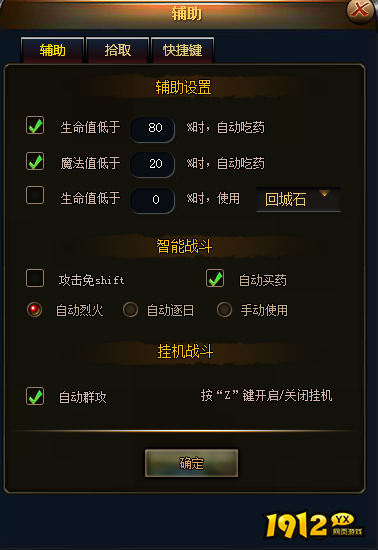Click the red X close icon
The height and width of the screenshot is (550, 378).
(x=360, y=11)
